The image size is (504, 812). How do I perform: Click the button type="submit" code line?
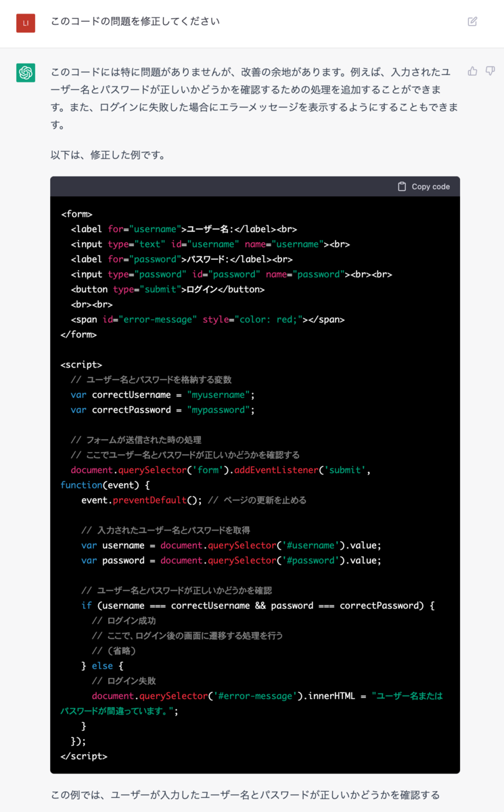[x=168, y=289]
